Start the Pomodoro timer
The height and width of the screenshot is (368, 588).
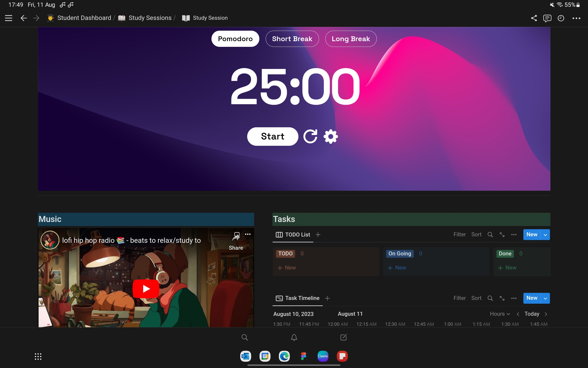point(272,137)
